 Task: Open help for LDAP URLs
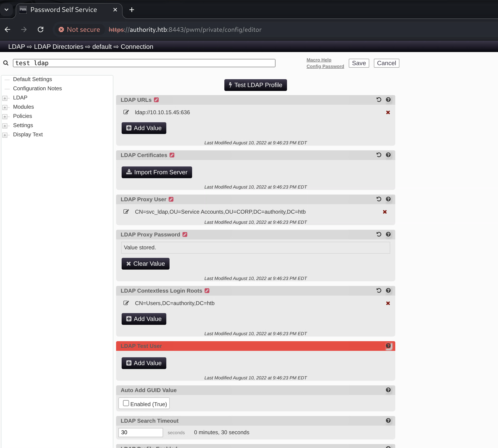388,100
